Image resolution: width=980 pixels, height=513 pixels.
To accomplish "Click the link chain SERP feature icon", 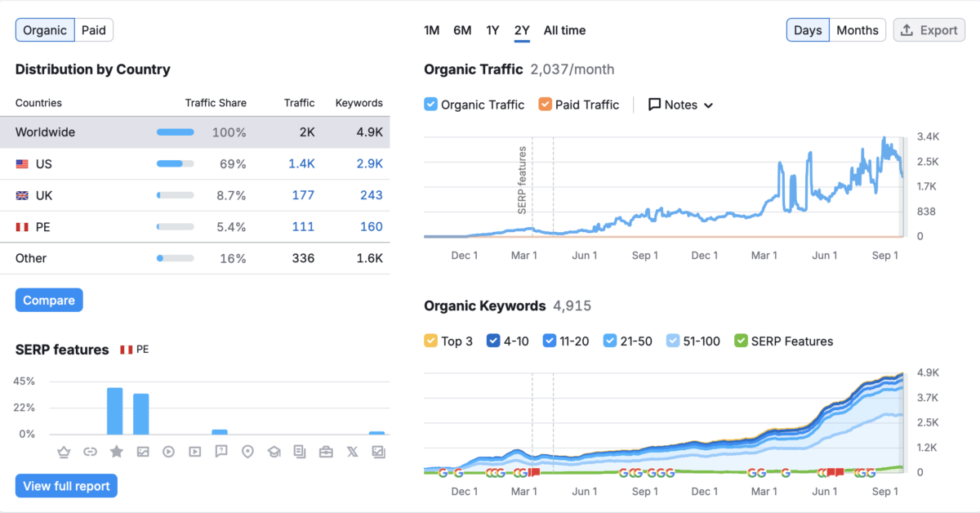I will point(91,452).
